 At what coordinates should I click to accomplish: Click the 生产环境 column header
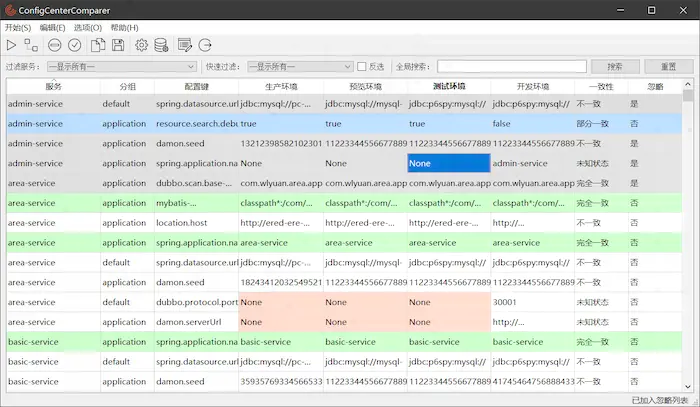pos(281,87)
